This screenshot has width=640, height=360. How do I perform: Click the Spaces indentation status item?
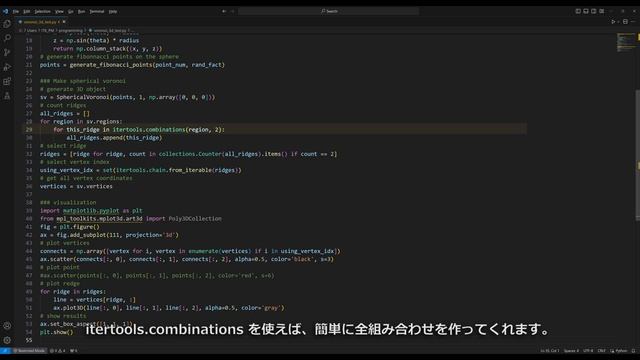tap(571, 351)
